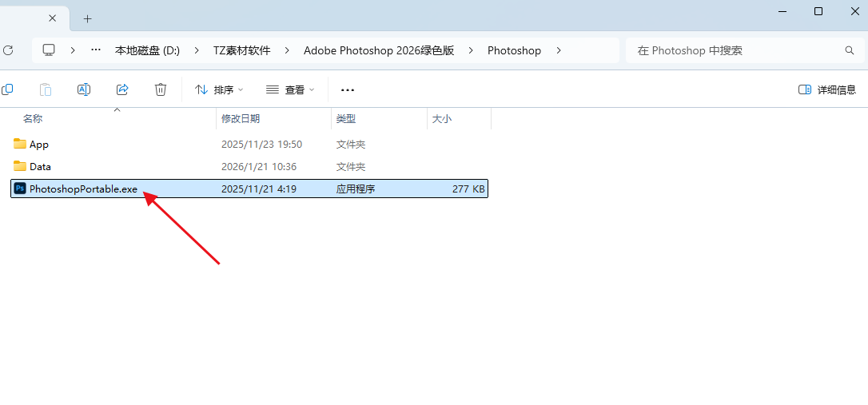868x405 pixels.
Task: Add a new Explorer tab
Action: pos(87,18)
